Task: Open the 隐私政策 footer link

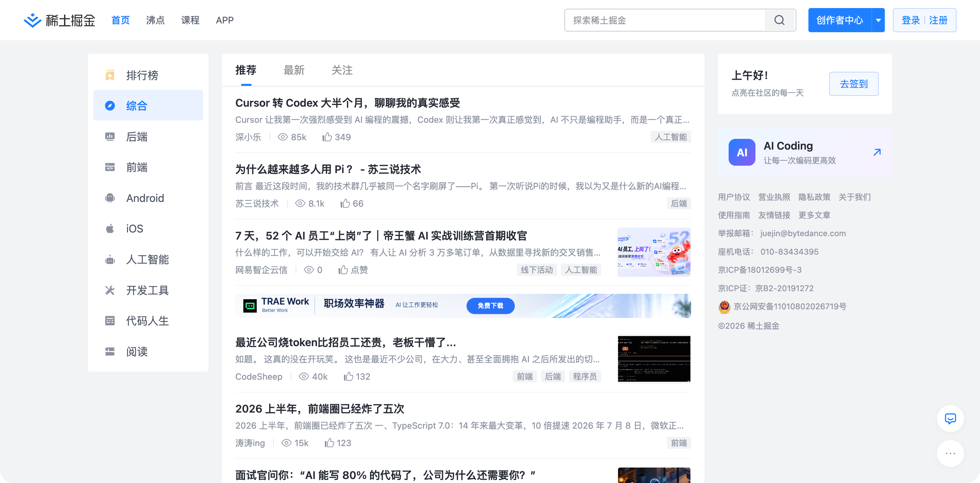Action: (814, 197)
